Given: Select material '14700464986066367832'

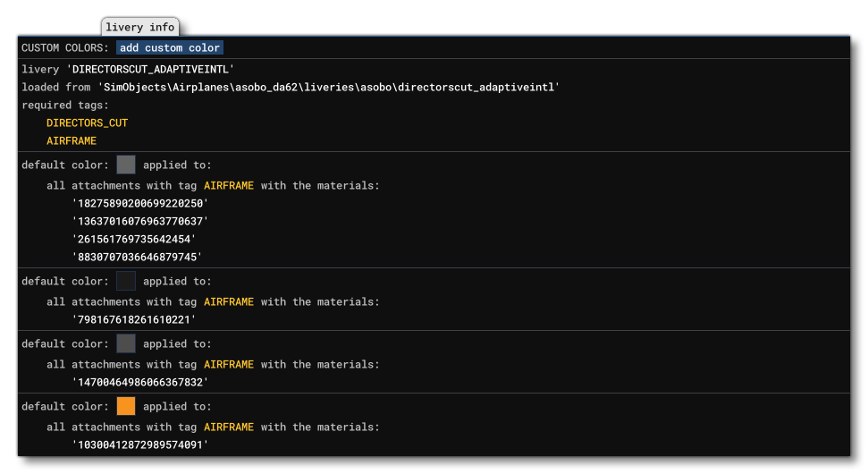Looking at the screenshot, I should 139,382.
